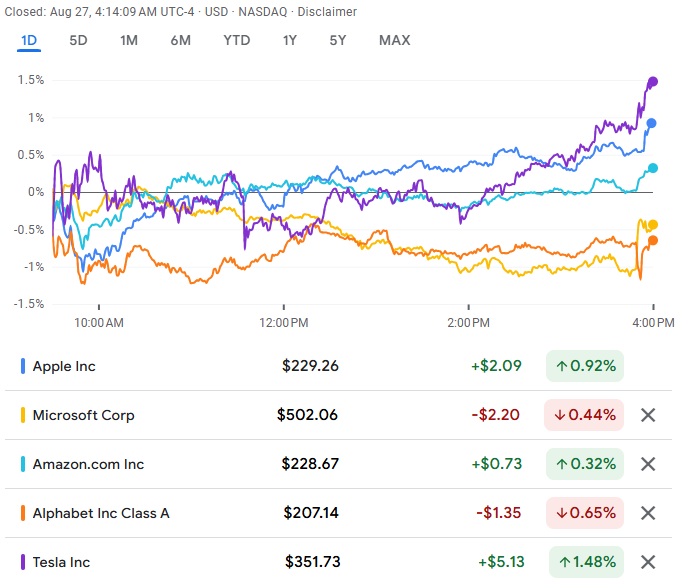691x584 pixels.
Task: Click Amazon's price $228.67
Action: click(310, 464)
